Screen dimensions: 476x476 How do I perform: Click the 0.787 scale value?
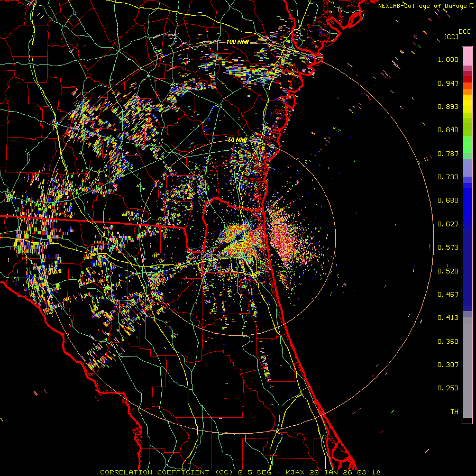[x=448, y=153]
